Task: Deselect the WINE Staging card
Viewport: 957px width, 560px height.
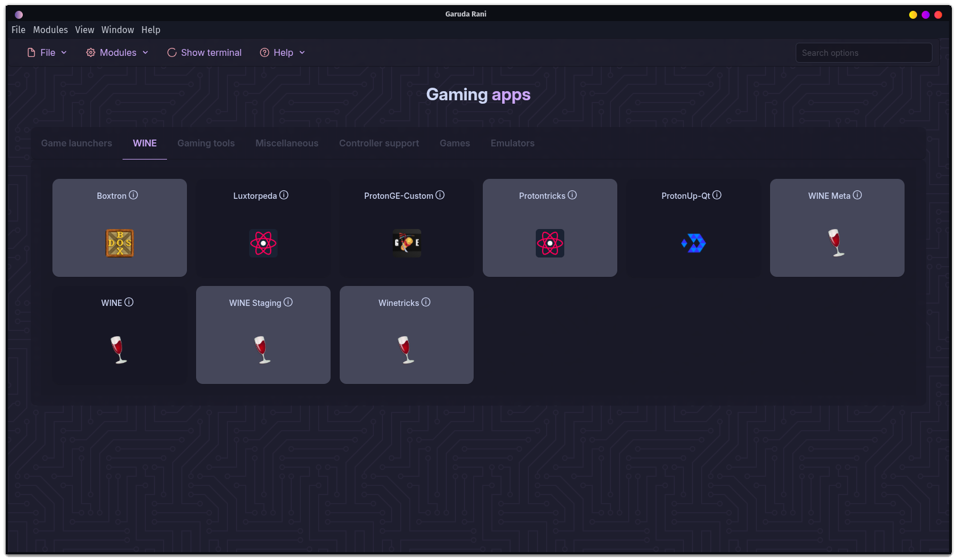Action: (x=263, y=335)
